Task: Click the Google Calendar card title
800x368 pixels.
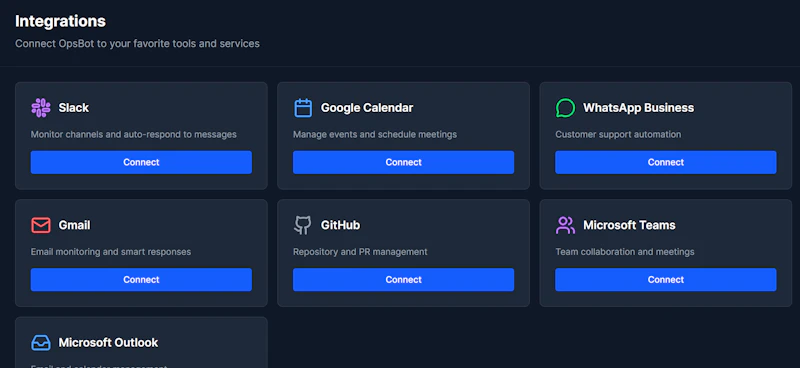Action: [367, 108]
